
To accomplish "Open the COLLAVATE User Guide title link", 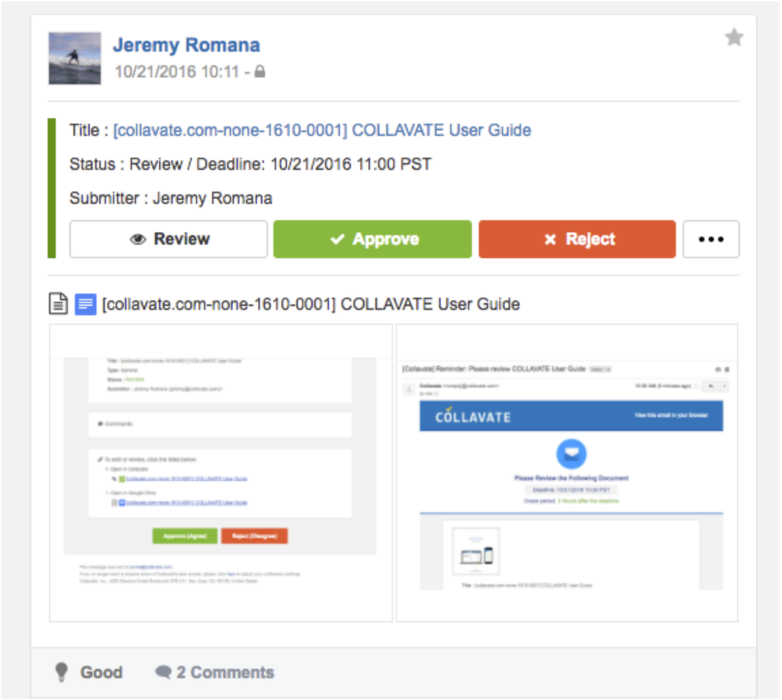I will (322, 130).
